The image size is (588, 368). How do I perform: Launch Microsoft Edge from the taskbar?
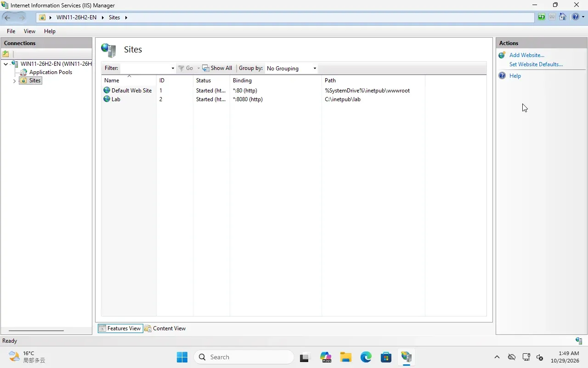point(366,357)
